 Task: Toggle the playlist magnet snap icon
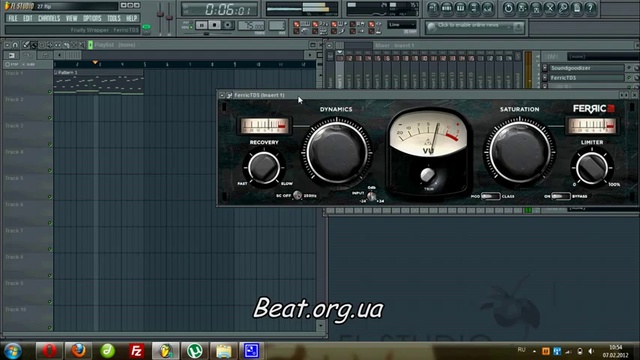coord(15,45)
